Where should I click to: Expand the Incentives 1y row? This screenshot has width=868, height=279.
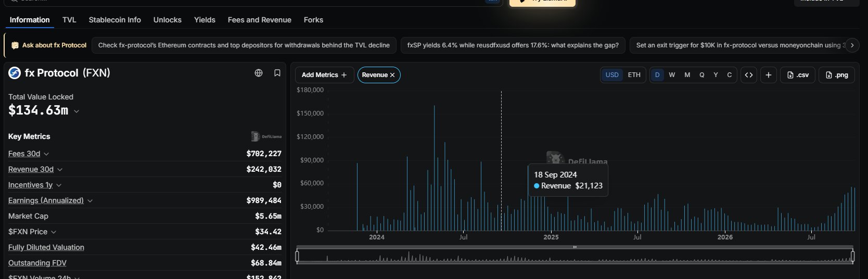click(59, 185)
